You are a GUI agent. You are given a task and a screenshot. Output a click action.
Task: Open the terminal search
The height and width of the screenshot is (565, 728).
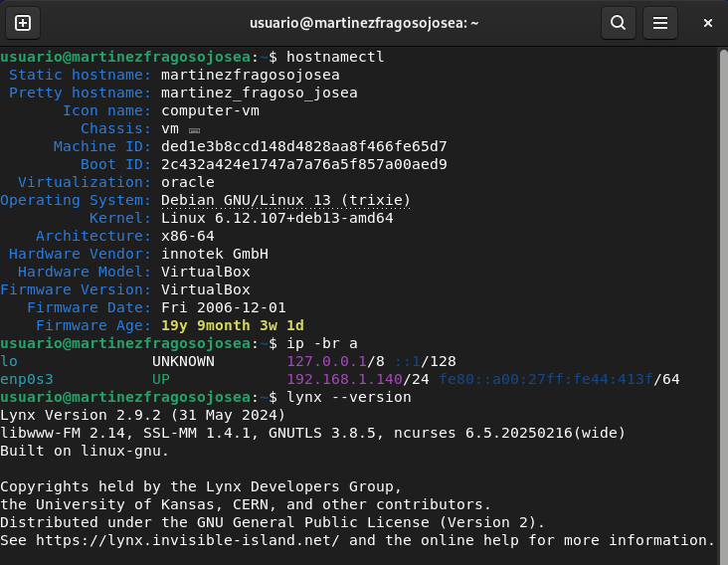618,23
